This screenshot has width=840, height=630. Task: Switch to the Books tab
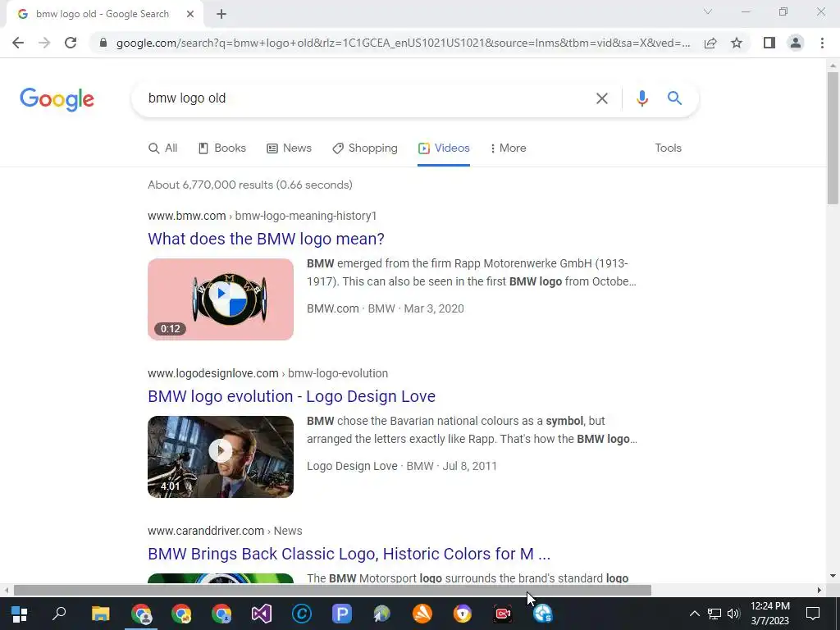point(222,148)
